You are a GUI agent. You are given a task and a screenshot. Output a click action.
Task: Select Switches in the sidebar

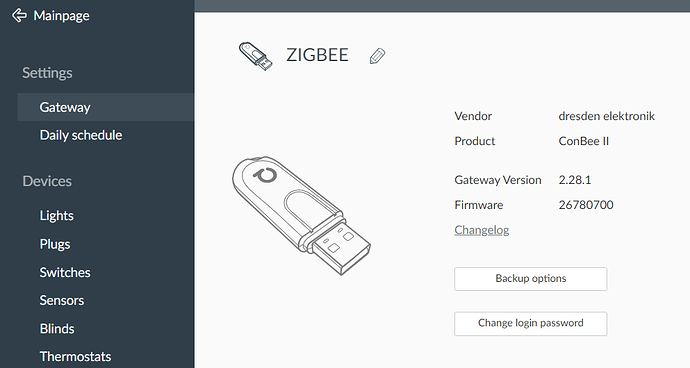[65, 272]
